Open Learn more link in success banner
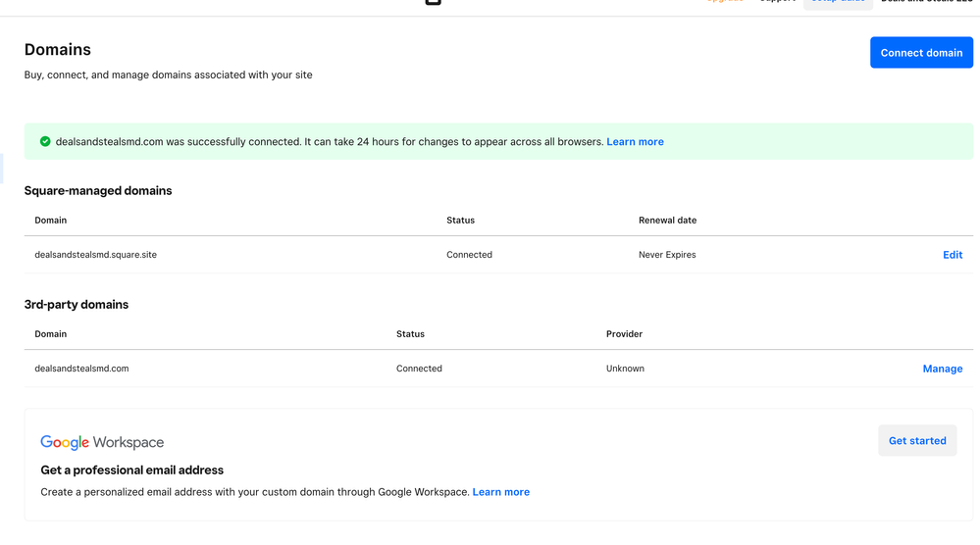Image resolution: width=980 pixels, height=545 pixels. coord(635,142)
